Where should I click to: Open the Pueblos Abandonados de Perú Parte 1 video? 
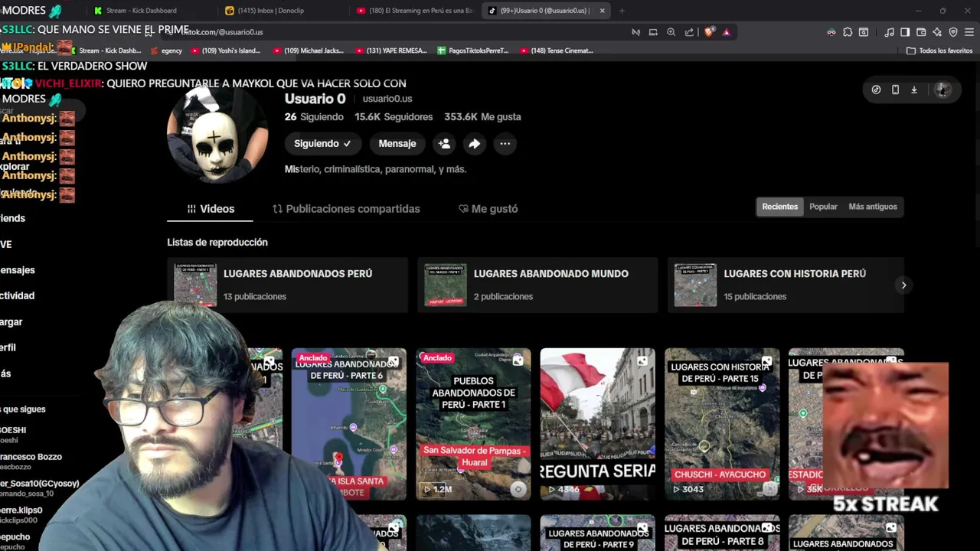473,424
